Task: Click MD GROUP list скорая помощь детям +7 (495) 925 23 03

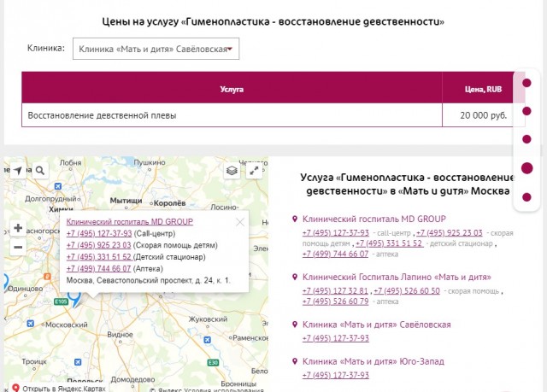Action: [450, 233]
